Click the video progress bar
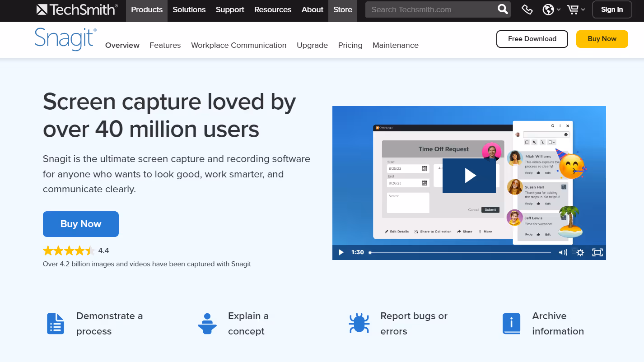 (x=460, y=252)
